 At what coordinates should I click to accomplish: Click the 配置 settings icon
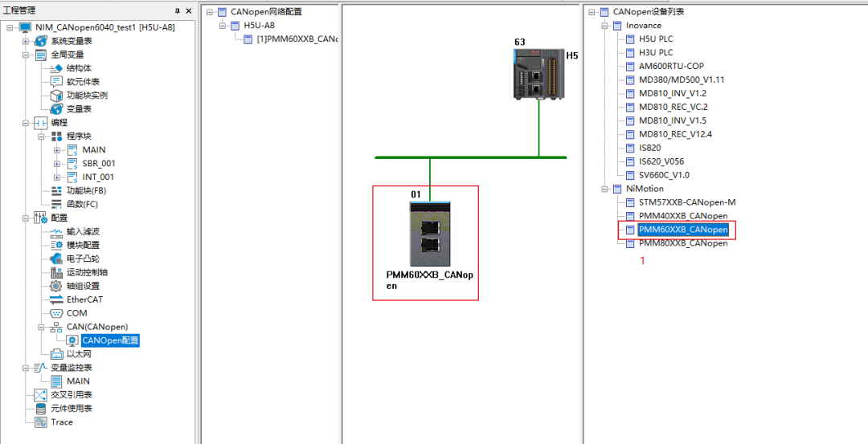[x=42, y=218]
